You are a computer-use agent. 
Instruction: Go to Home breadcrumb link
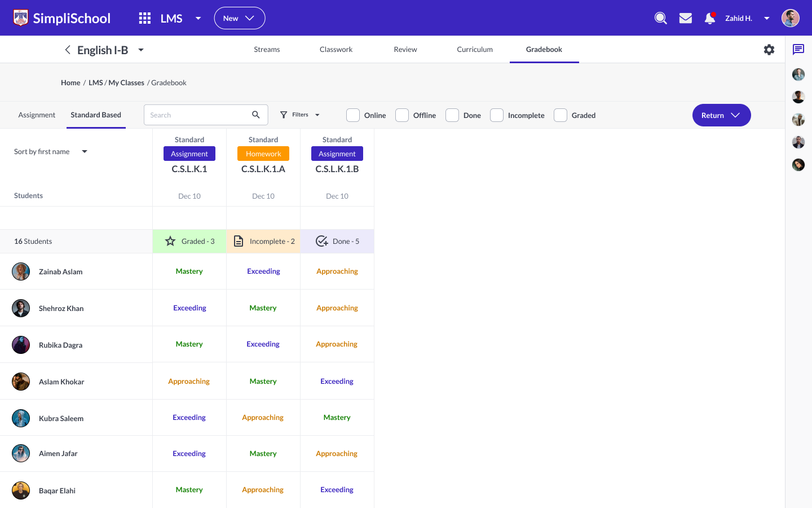70,82
